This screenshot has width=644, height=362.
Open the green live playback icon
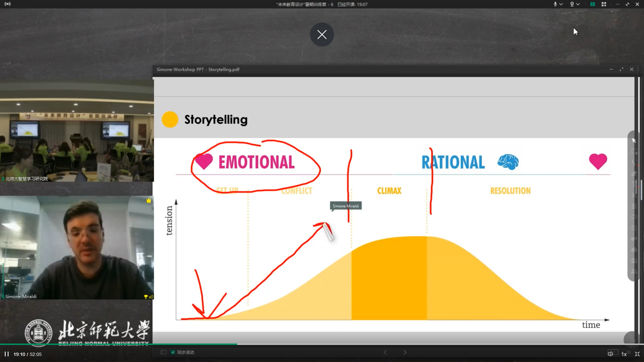(x=593, y=4)
